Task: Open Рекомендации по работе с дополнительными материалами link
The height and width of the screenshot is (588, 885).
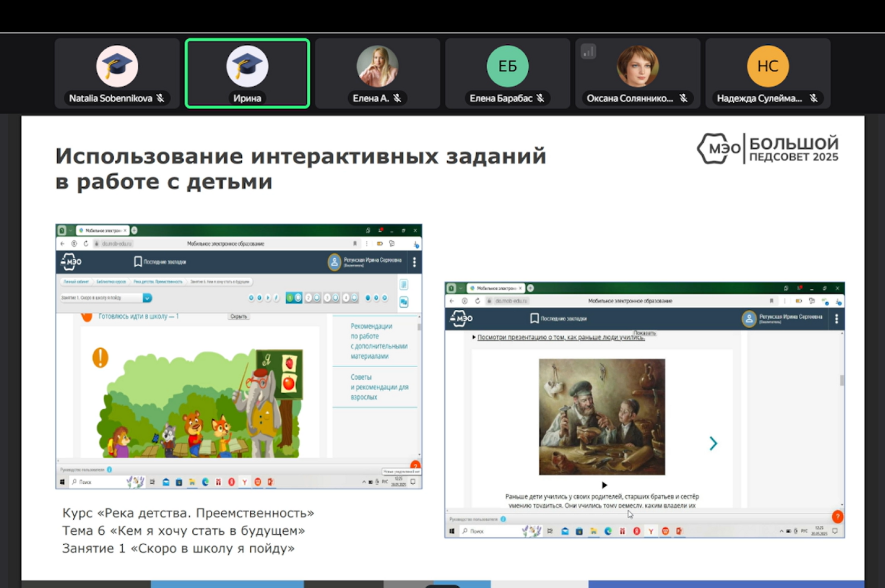Action: coord(379,341)
